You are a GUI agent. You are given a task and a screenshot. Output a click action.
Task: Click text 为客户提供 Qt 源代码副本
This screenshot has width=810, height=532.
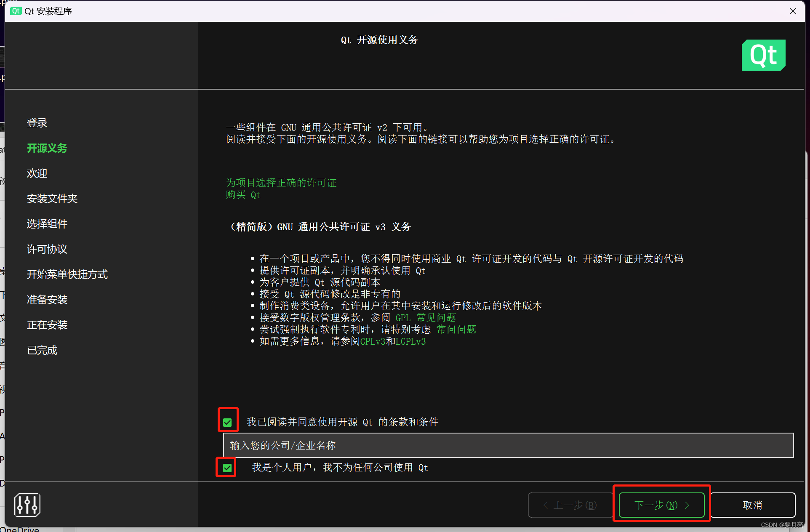pos(320,282)
